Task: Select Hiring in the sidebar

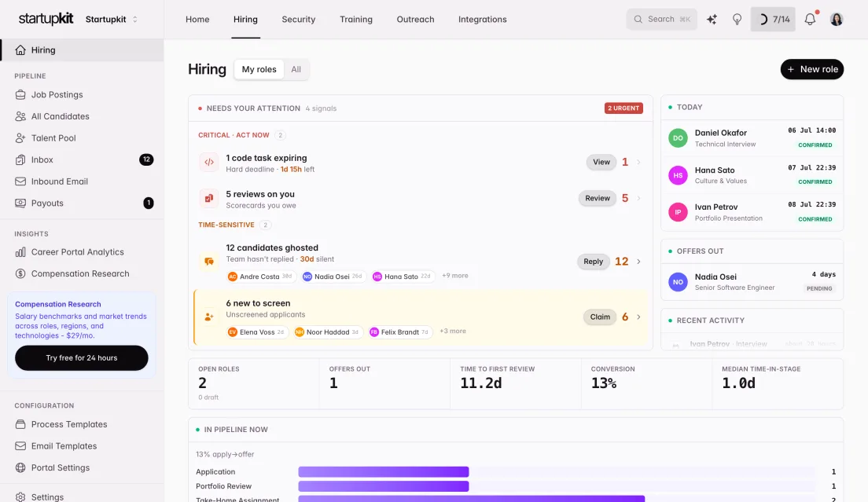Action: [x=82, y=50]
